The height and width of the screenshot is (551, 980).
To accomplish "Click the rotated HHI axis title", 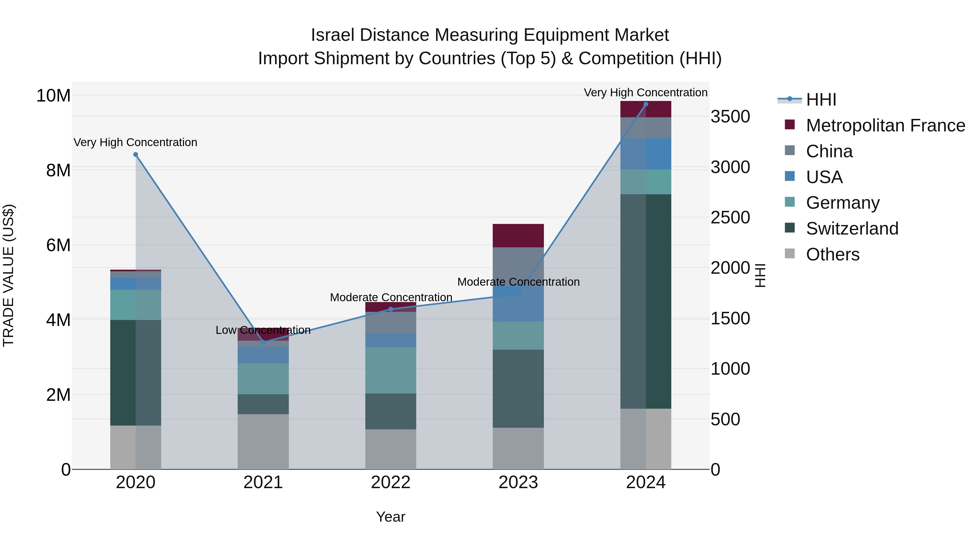I will click(x=760, y=276).
